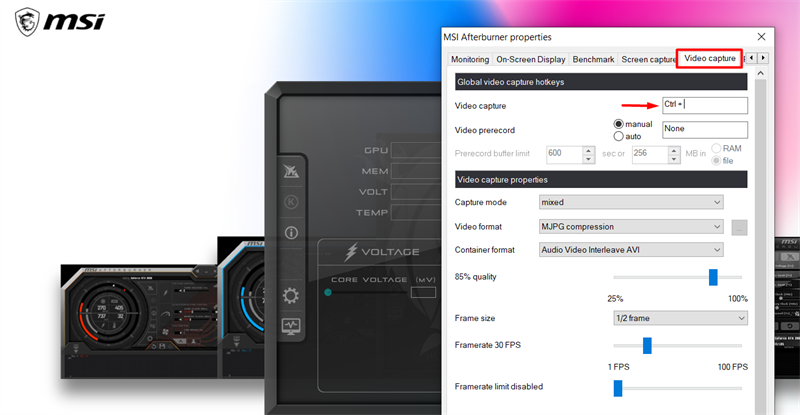Click the Kombustor K sidebar icon
Image resolution: width=800 pixels, height=415 pixels.
click(x=291, y=202)
